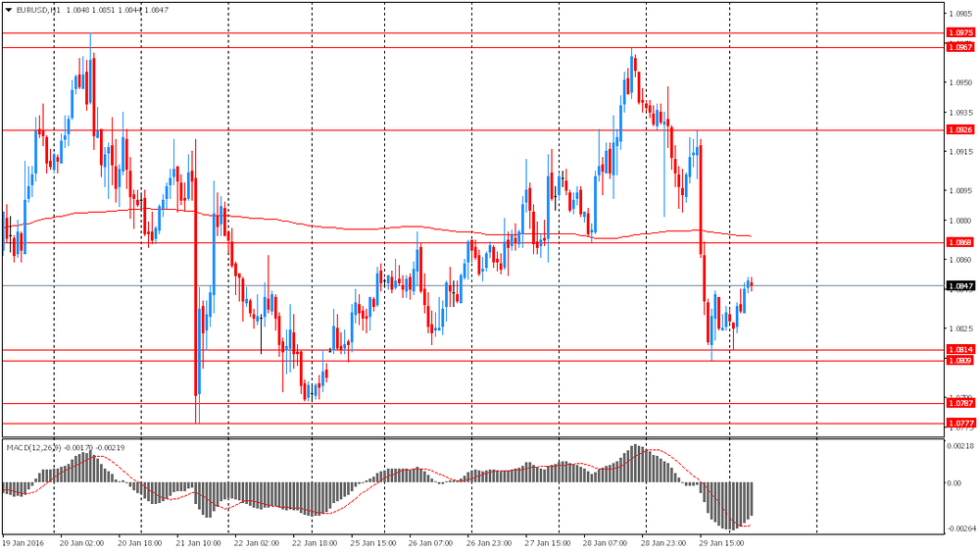Click the 29 Jan 15:00 time axis label
This screenshot has width=980, height=553.
[721, 541]
